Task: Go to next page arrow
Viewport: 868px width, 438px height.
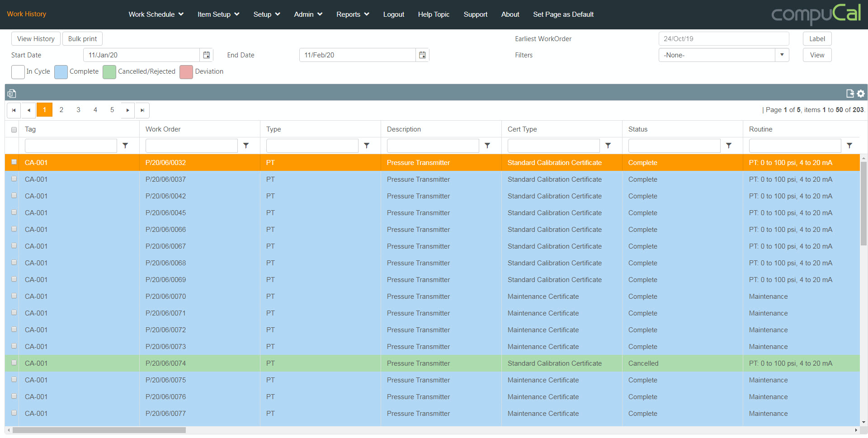Action: point(128,110)
